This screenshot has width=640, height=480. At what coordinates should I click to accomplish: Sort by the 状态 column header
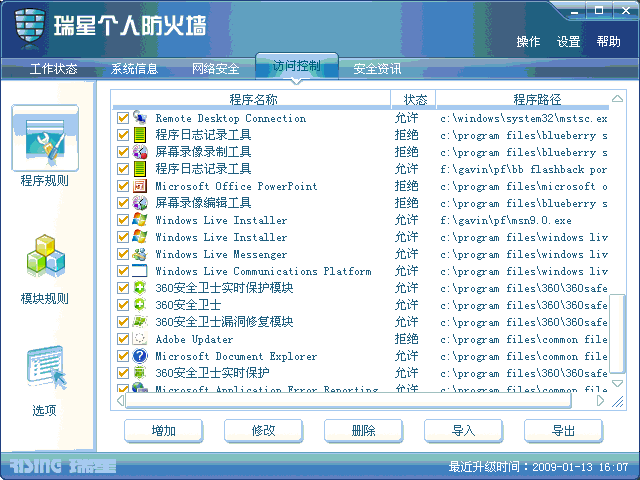[413, 99]
